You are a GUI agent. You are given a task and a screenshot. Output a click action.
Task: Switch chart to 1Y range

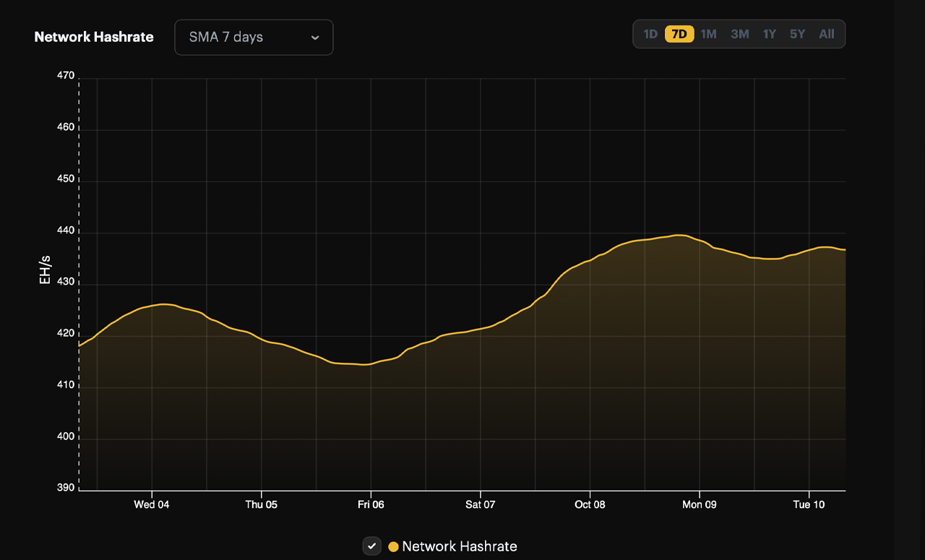pyautogui.click(x=770, y=34)
